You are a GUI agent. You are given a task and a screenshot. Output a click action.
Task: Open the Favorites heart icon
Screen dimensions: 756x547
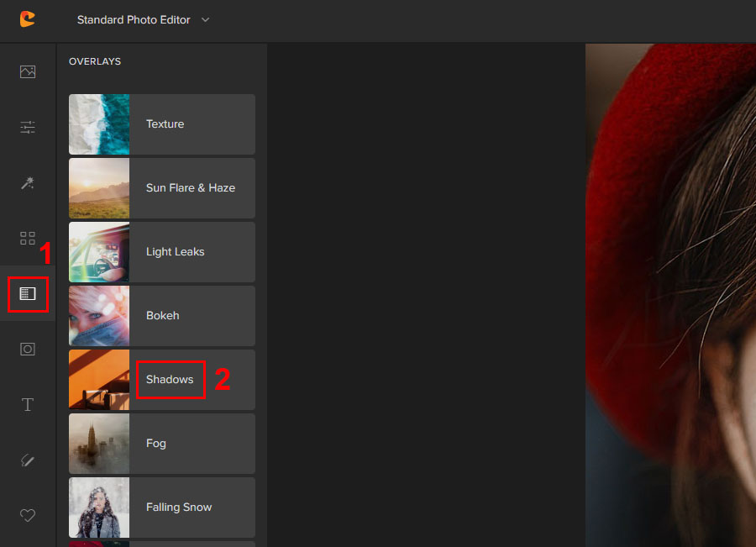pos(28,515)
